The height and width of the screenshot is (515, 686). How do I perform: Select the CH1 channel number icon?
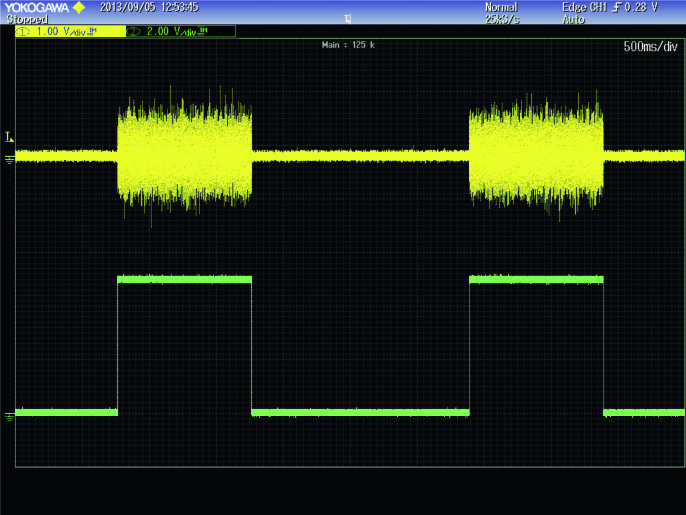(23, 32)
